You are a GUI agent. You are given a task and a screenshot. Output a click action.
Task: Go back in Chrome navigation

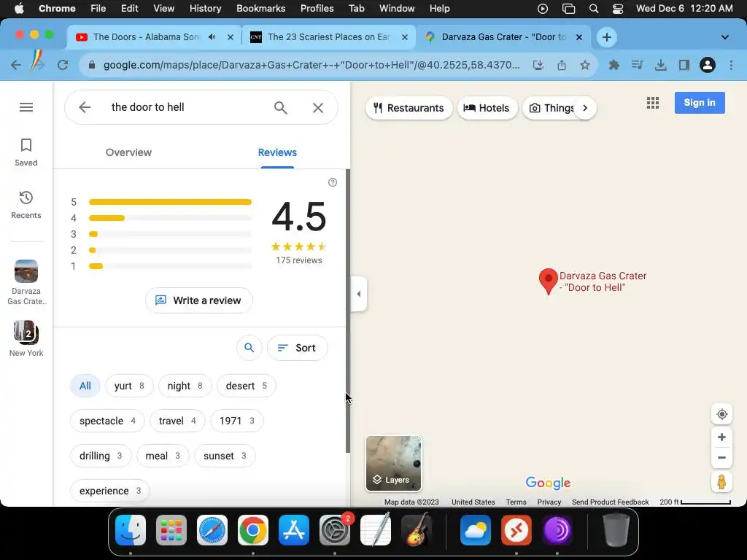tap(16, 65)
